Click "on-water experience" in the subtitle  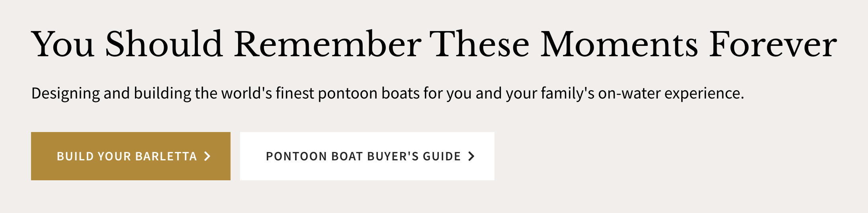671,93
